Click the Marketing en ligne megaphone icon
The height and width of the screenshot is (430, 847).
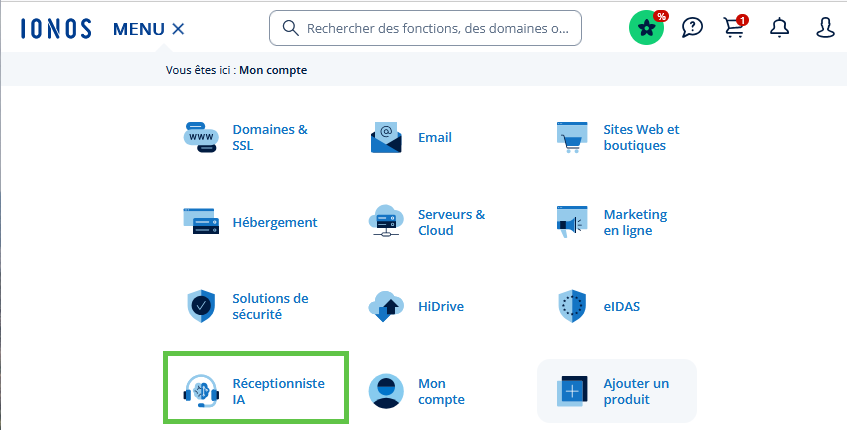coord(571,222)
